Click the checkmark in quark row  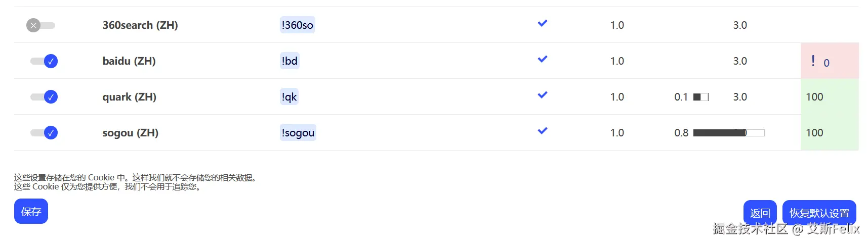click(x=542, y=95)
